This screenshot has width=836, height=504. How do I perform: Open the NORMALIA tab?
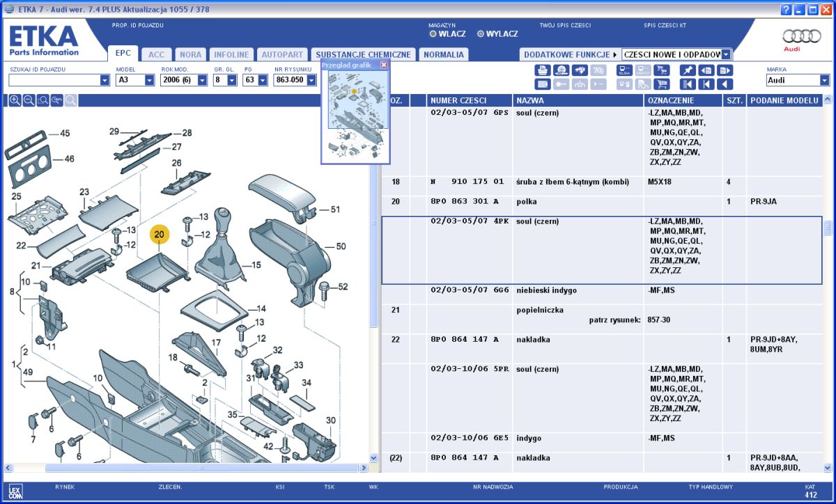tap(444, 54)
